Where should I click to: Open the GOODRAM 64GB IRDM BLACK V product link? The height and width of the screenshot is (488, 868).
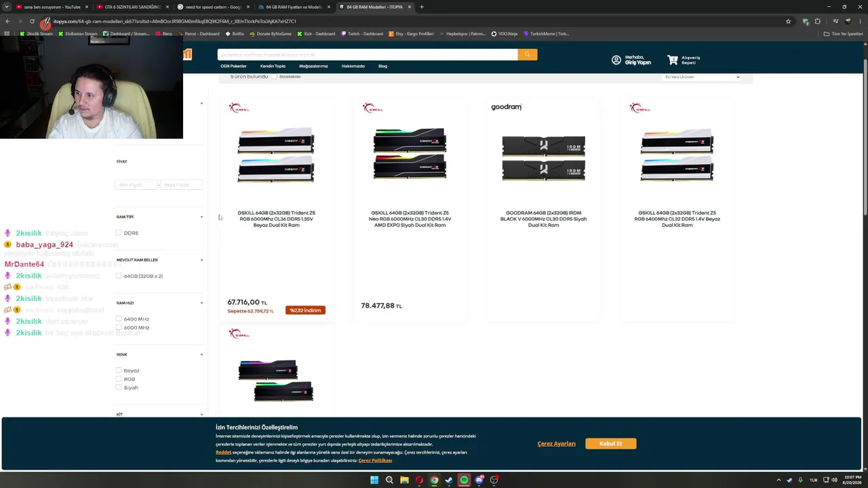pyautogui.click(x=543, y=219)
